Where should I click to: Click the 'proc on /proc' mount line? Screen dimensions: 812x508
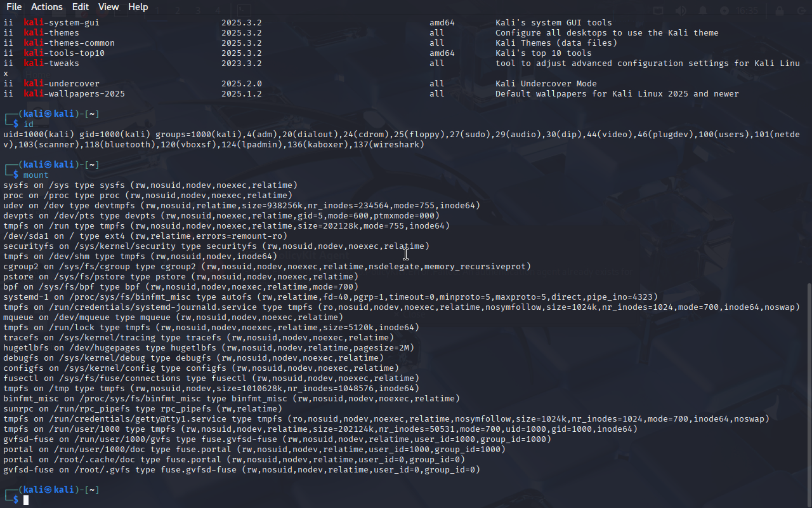pos(148,196)
